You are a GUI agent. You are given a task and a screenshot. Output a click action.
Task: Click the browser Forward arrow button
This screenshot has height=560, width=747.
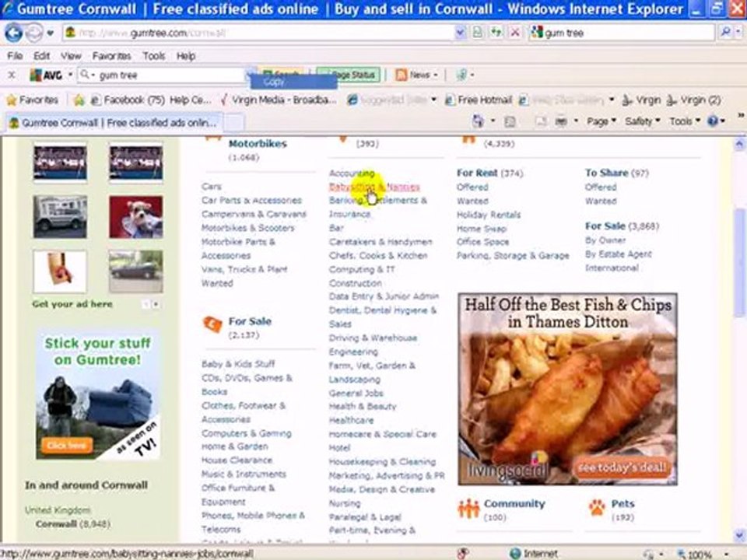[33, 33]
